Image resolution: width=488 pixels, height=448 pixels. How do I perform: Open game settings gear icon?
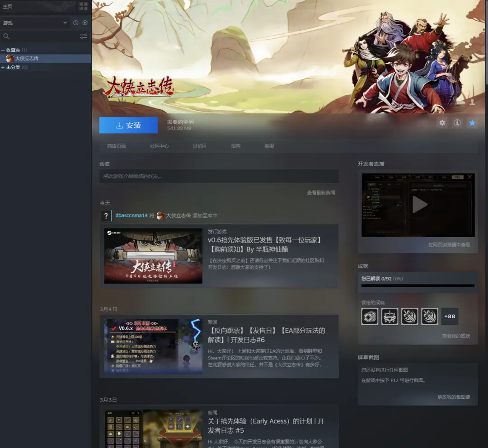coord(442,123)
